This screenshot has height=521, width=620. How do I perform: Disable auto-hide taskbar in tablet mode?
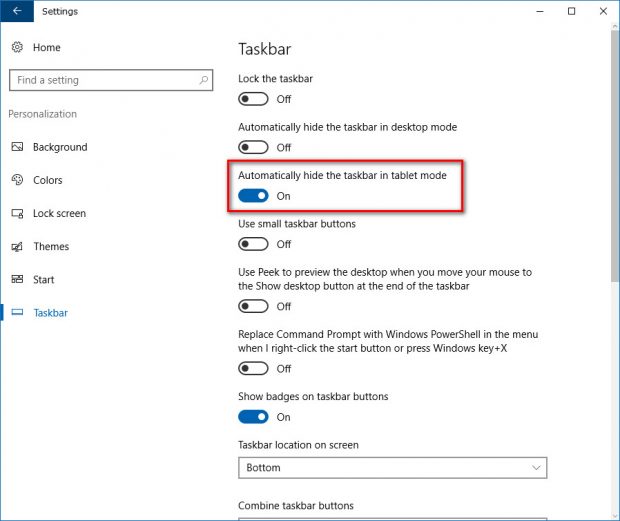(253, 196)
